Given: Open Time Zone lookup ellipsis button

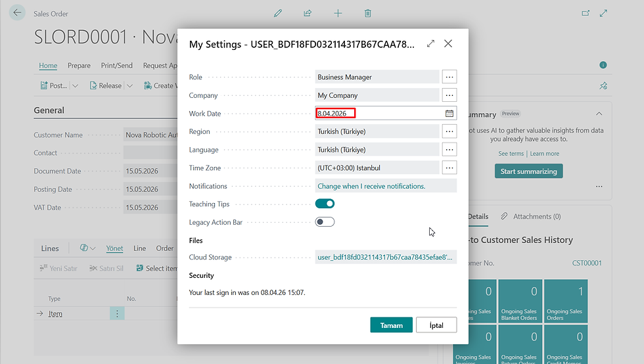Looking at the screenshot, I should 449,168.
